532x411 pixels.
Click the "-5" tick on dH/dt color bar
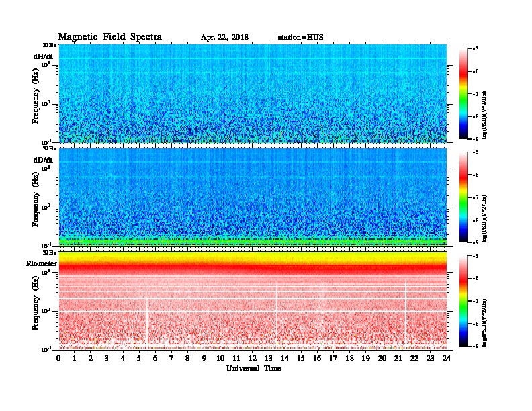click(476, 49)
